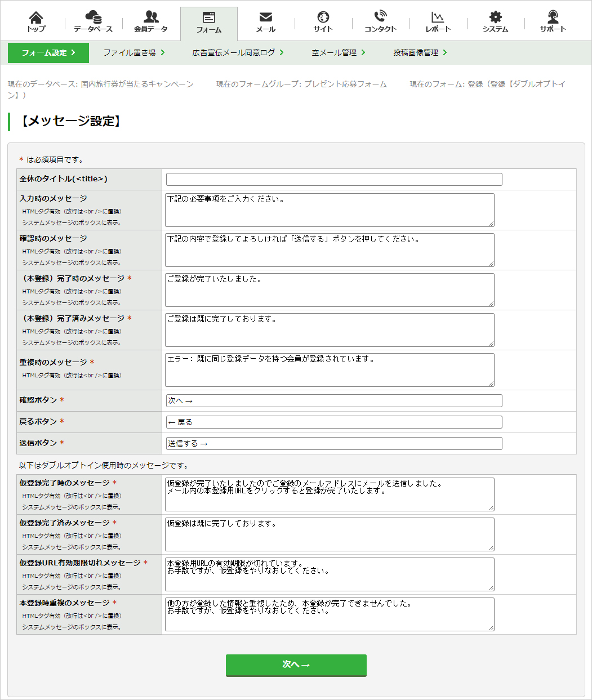Click the 確認時のメッセージ label

pyautogui.click(x=53, y=239)
